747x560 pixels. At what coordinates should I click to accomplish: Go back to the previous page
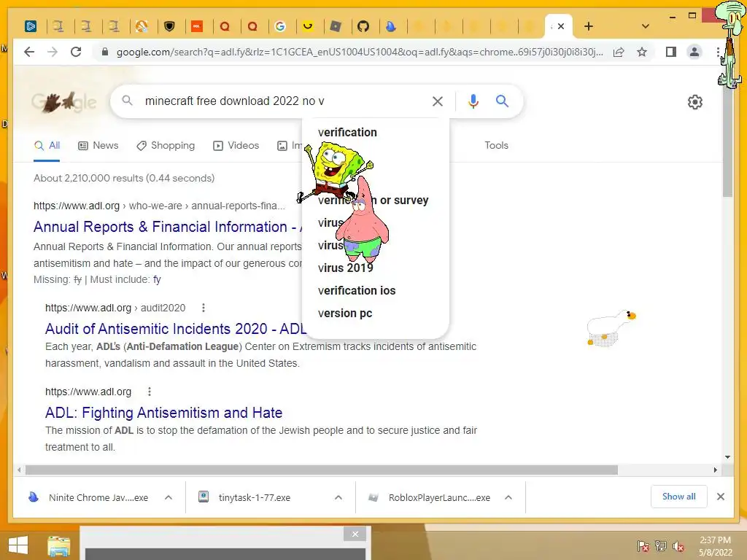click(29, 52)
